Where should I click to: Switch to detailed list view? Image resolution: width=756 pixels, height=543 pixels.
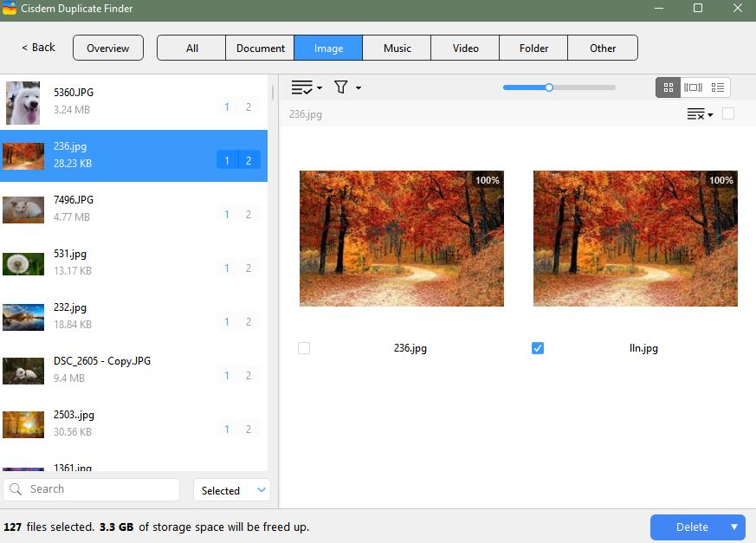pyautogui.click(x=718, y=87)
